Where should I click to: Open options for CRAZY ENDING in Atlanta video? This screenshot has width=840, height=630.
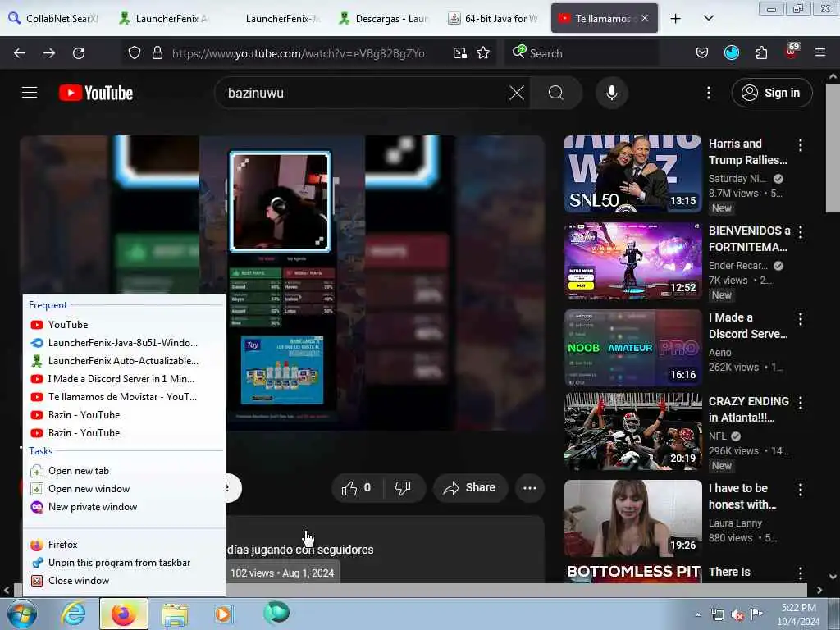(x=801, y=402)
